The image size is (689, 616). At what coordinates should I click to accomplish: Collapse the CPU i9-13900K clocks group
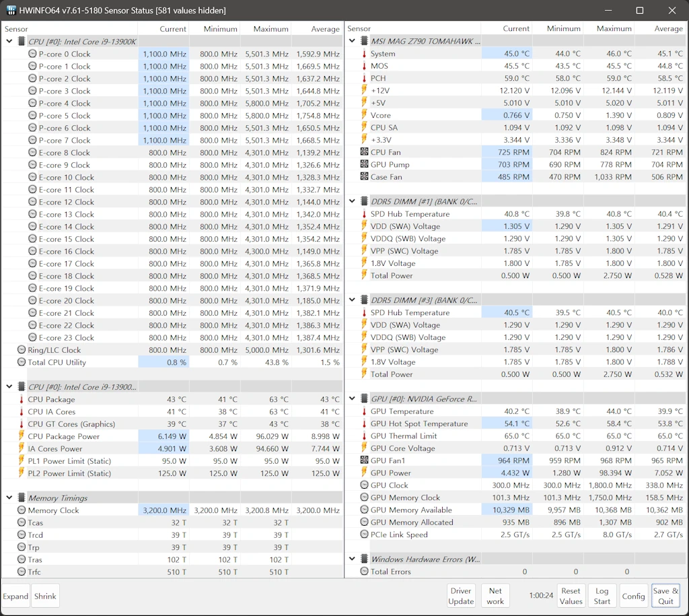[x=9, y=41]
